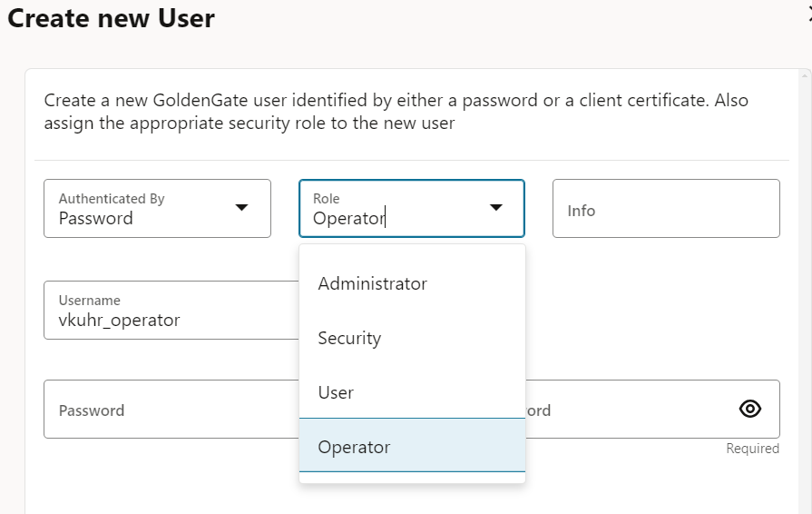Image resolution: width=812 pixels, height=514 pixels.
Task: Show password with the eye icon
Action: coord(749,409)
